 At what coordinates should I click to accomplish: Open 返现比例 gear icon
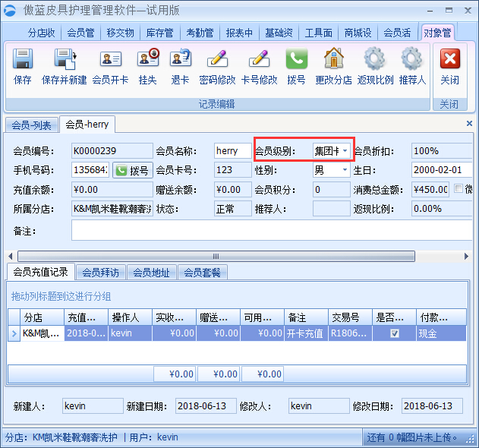pyautogui.click(x=374, y=61)
